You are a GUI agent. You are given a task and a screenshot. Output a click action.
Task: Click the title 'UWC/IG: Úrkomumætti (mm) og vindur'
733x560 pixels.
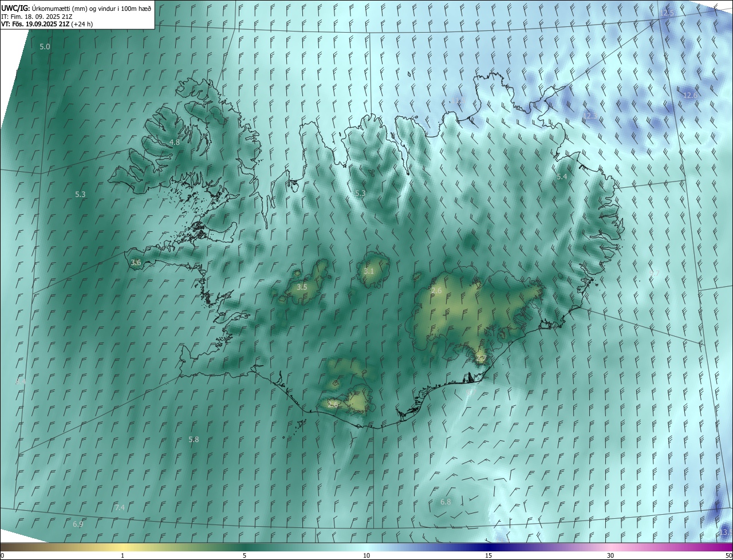pyautogui.click(x=77, y=8)
